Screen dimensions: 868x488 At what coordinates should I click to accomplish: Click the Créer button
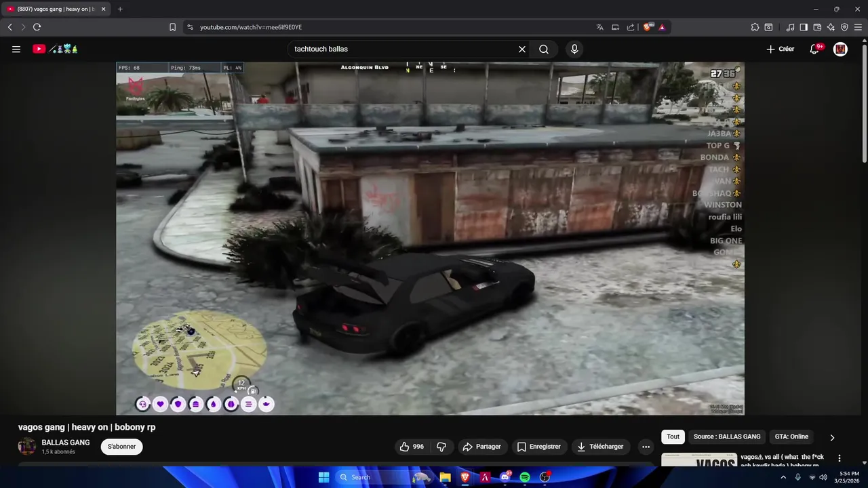[780, 49]
